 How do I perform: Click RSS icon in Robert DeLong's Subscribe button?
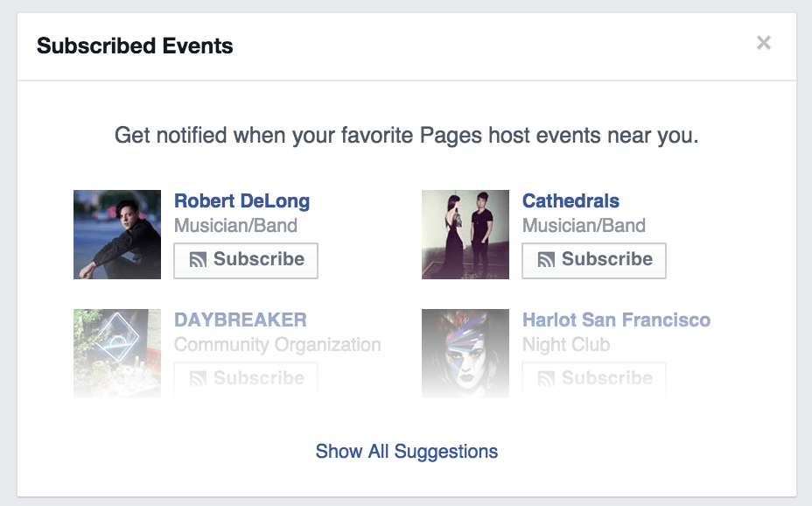tap(198, 260)
